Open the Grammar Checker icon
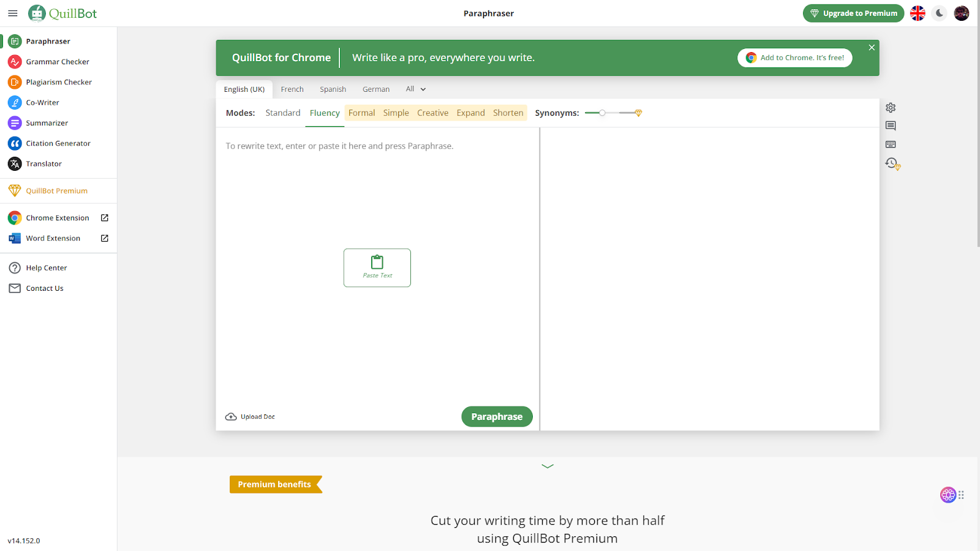 tap(15, 62)
